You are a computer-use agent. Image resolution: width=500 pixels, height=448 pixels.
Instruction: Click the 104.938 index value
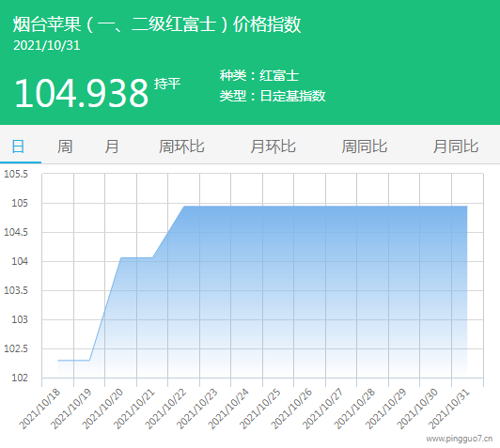(82, 93)
